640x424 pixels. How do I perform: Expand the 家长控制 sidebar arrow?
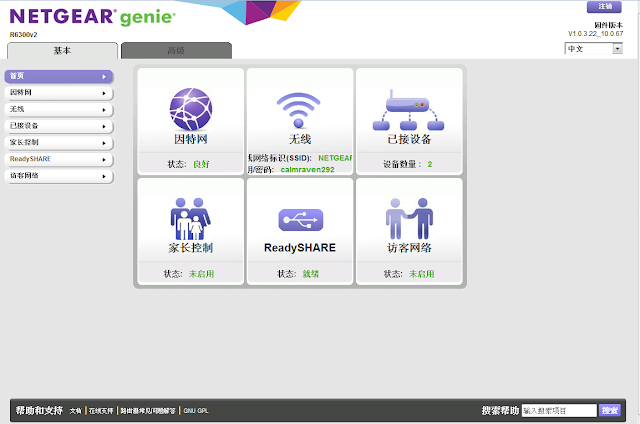104,143
